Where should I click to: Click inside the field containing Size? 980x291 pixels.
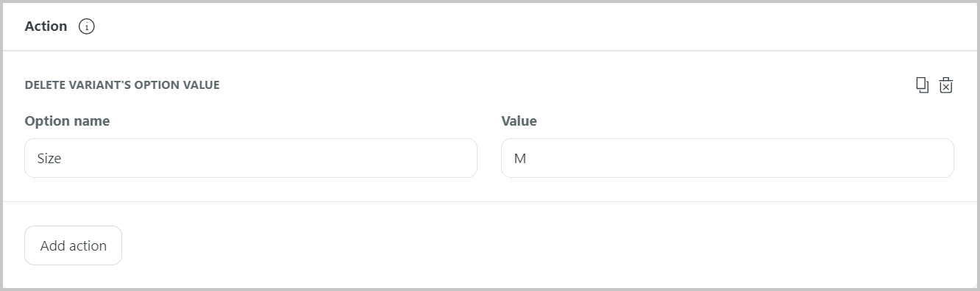(251, 158)
